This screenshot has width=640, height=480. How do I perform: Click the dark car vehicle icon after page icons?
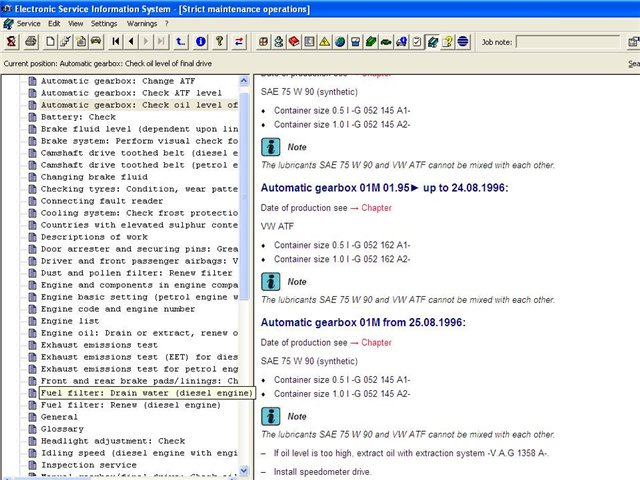(96, 42)
